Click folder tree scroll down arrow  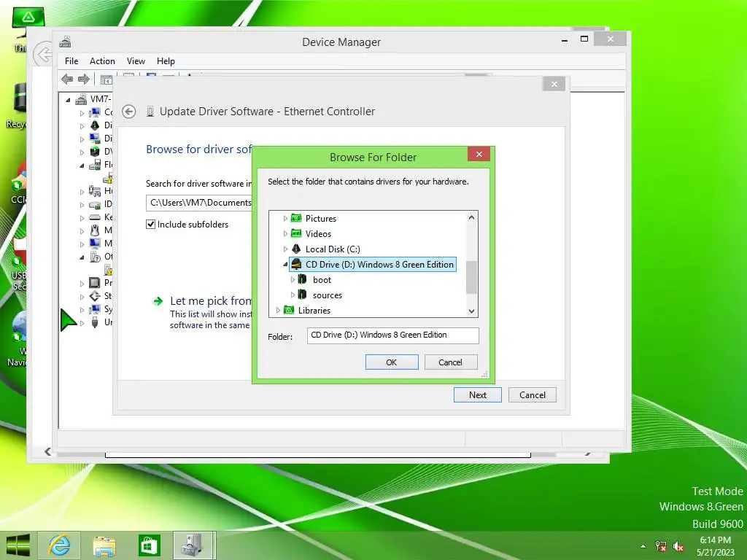pyautogui.click(x=471, y=311)
